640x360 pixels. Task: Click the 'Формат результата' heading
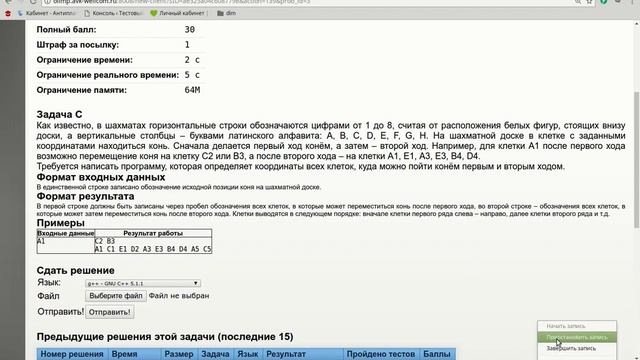[85, 196]
